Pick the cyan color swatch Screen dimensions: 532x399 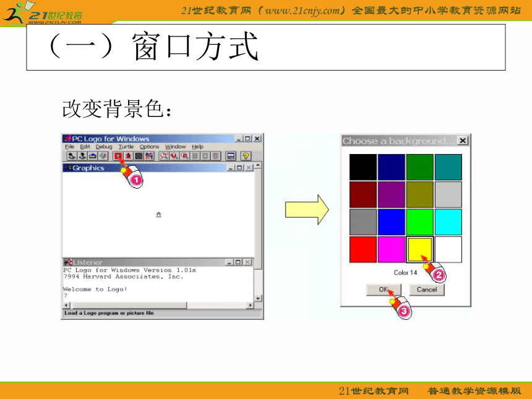coord(448,222)
